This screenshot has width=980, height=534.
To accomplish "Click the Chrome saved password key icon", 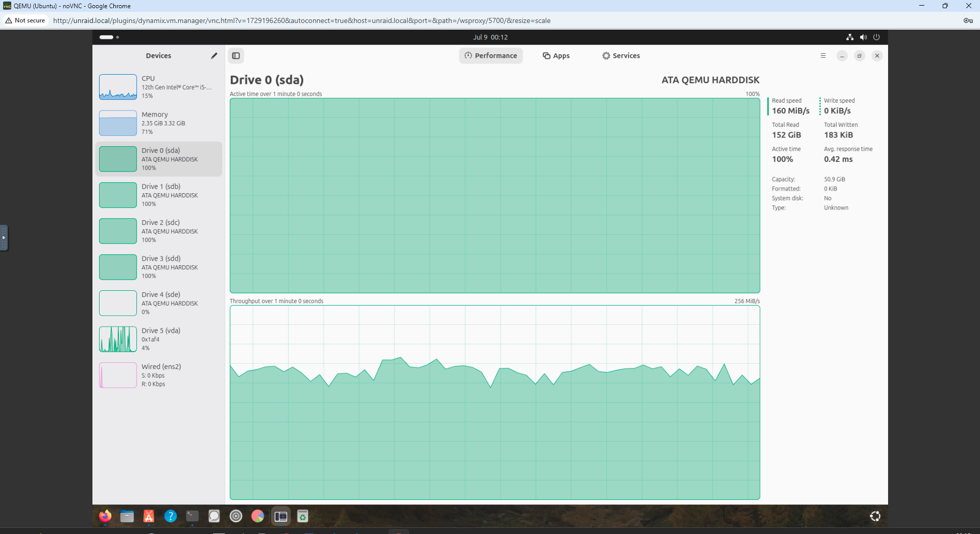I will tap(968, 20).
